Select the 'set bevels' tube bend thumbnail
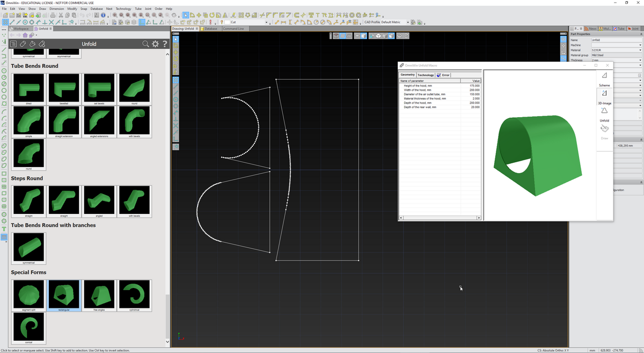The image size is (644, 353). pos(99,89)
